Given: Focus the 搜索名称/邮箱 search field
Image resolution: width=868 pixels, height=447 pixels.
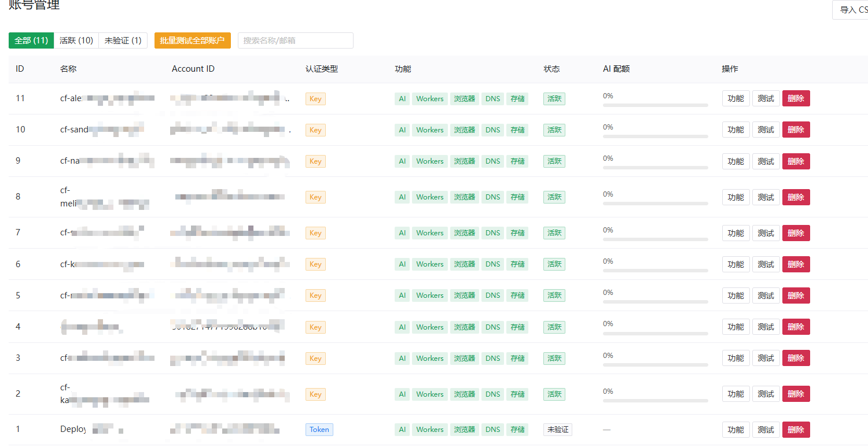Looking at the screenshot, I should pos(296,40).
